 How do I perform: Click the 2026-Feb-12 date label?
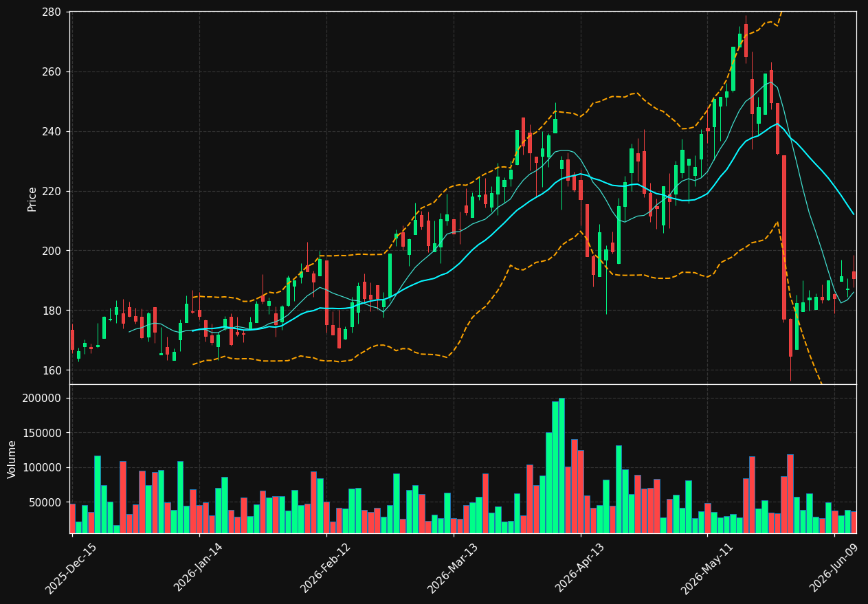coord(326,568)
